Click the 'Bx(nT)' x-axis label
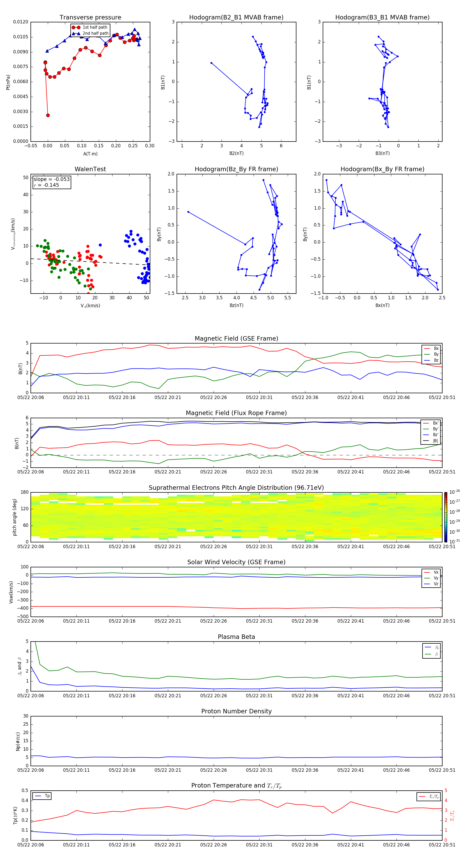This screenshot has height=868, width=473. coord(382,305)
